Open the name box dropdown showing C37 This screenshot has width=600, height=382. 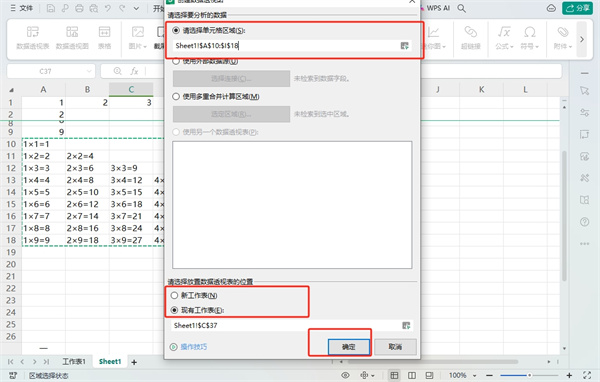pyautogui.click(x=89, y=71)
